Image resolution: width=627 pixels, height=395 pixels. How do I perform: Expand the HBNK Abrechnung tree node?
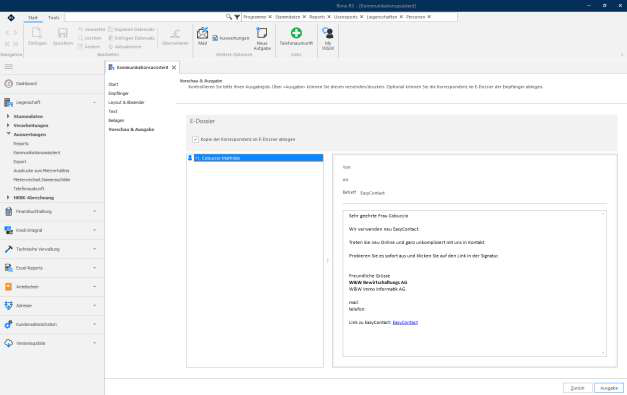[8, 198]
